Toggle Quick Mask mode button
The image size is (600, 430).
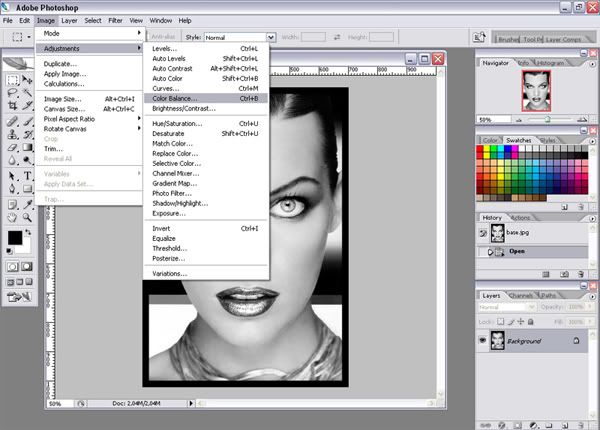coord(27,266)
